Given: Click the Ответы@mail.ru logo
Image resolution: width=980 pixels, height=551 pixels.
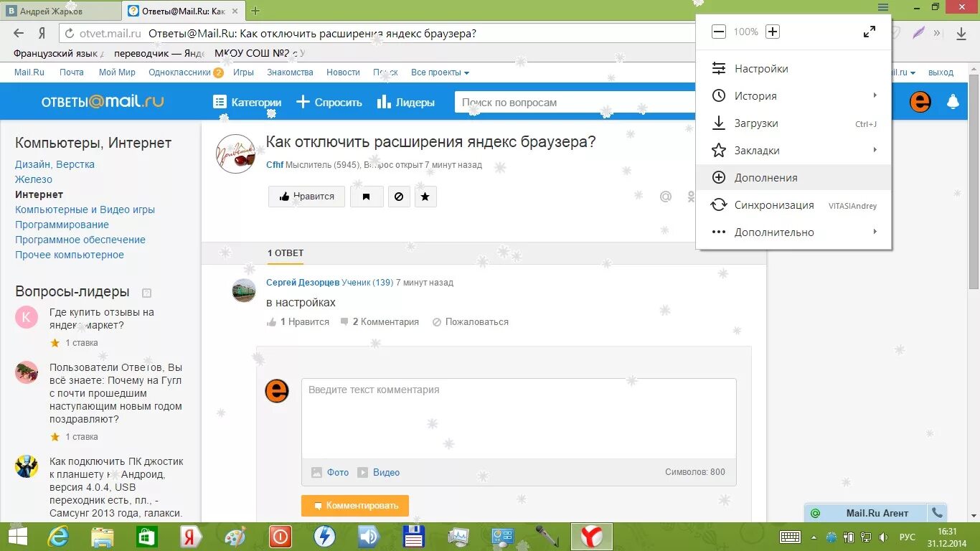Looking at the screenshot, I should [x=103, y=102].
